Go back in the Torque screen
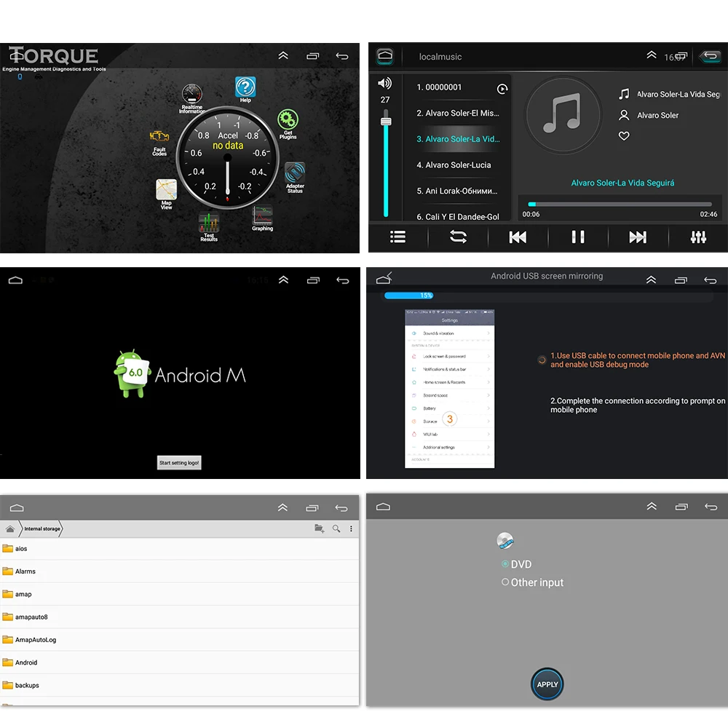The height and width of the screenshot is (728, 728). tap(342, 56)
